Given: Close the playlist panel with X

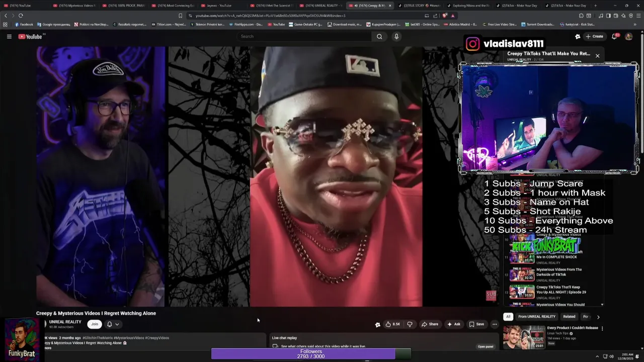Looking at the screenshot, I should point(597,56).
